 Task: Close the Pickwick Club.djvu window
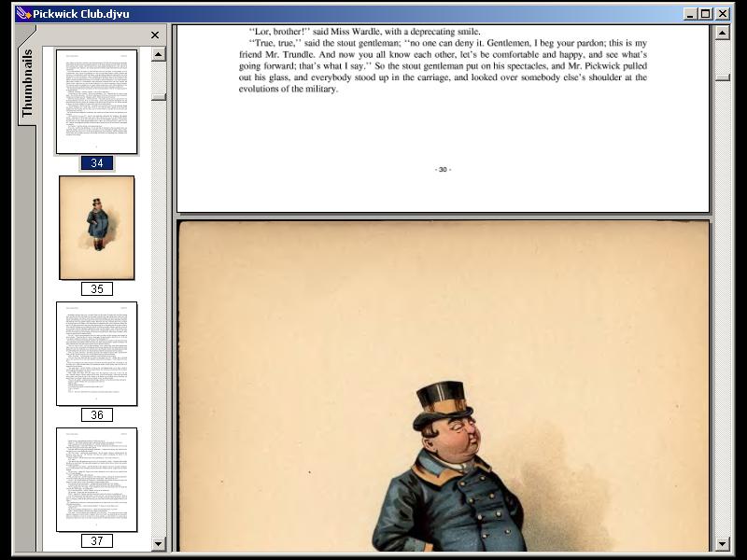(x=723, y=14)
